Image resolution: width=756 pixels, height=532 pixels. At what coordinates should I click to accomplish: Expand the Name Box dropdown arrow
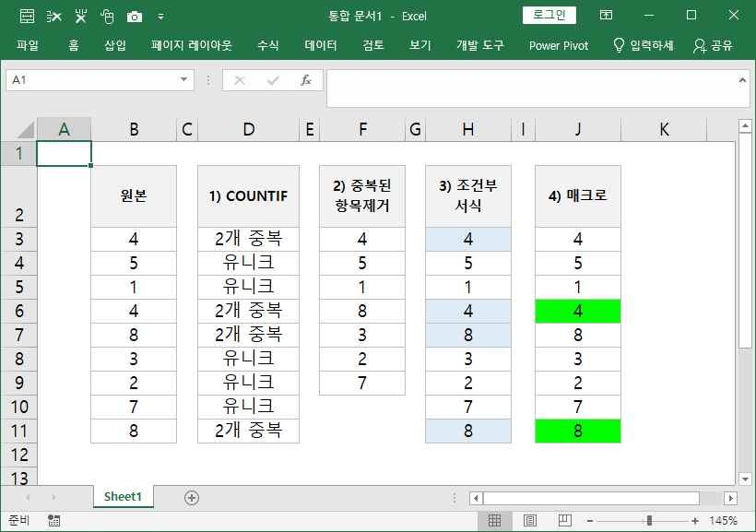click(183, 79)
